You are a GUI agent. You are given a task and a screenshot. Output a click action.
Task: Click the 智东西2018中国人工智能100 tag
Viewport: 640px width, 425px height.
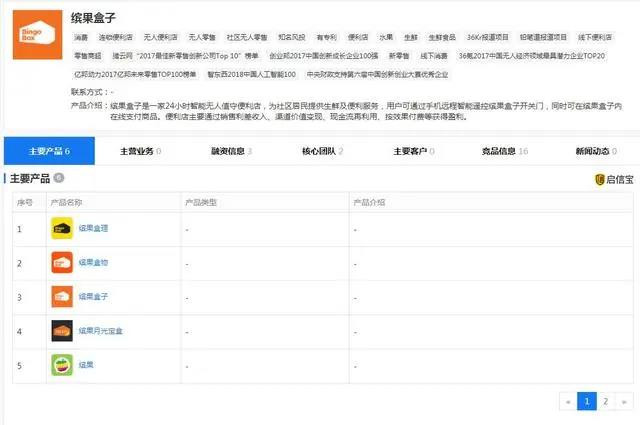(251, 74)
